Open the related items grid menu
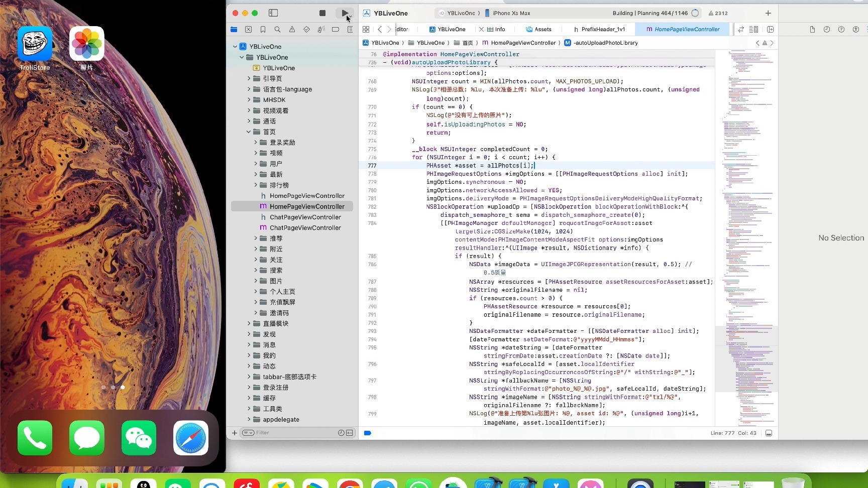868x488 pixels. pyautogui.click(x=366, y=30)
